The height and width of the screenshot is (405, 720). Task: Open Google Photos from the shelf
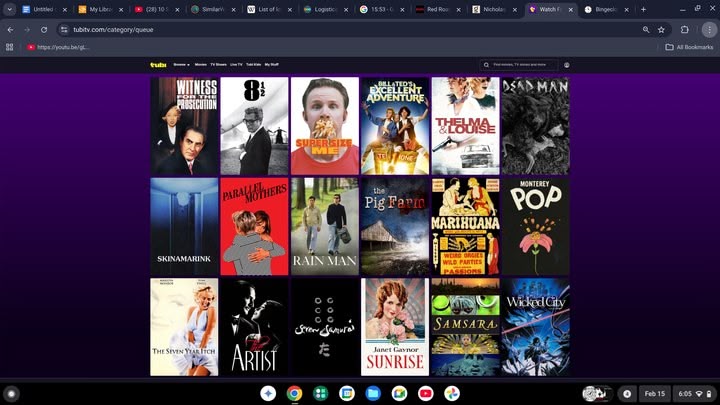coord(452,393)
